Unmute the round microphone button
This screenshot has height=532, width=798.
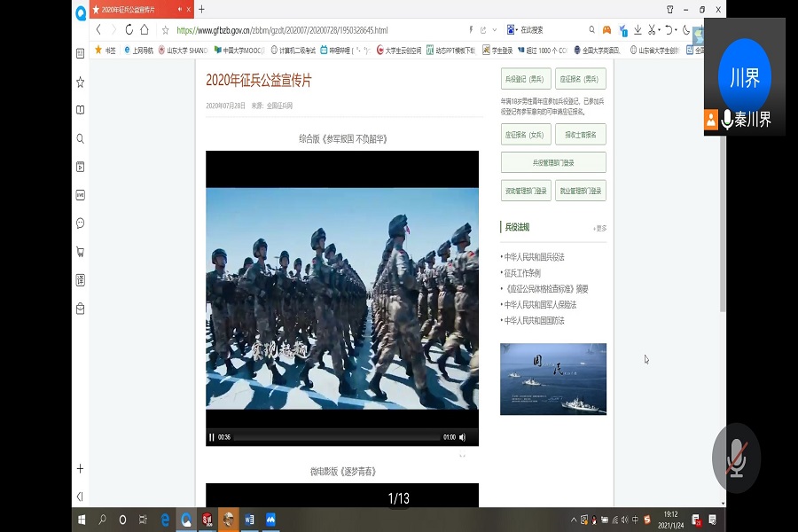pyautogui.click(x=737, y=458)
